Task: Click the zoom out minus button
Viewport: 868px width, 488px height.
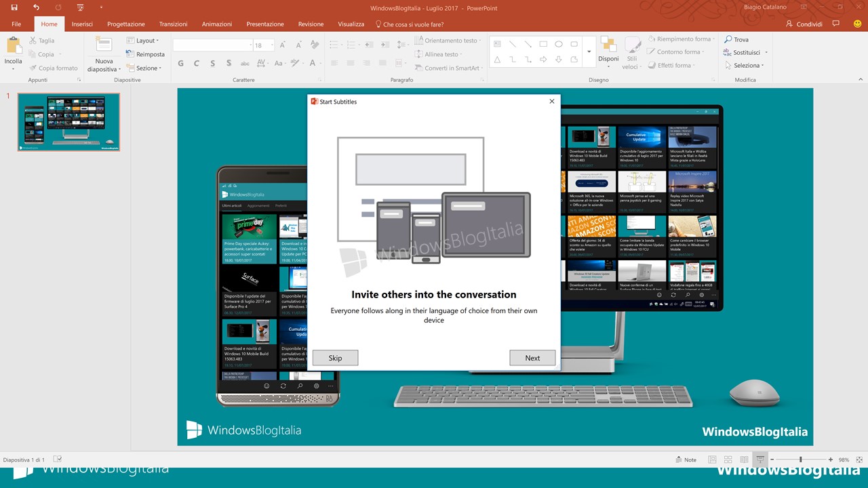Action: click(x=772, y=460)
